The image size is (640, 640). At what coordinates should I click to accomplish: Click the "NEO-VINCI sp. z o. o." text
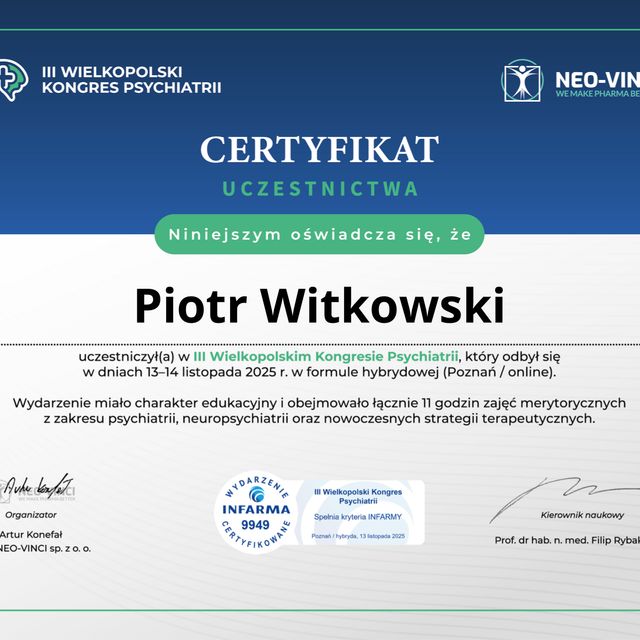45,549
